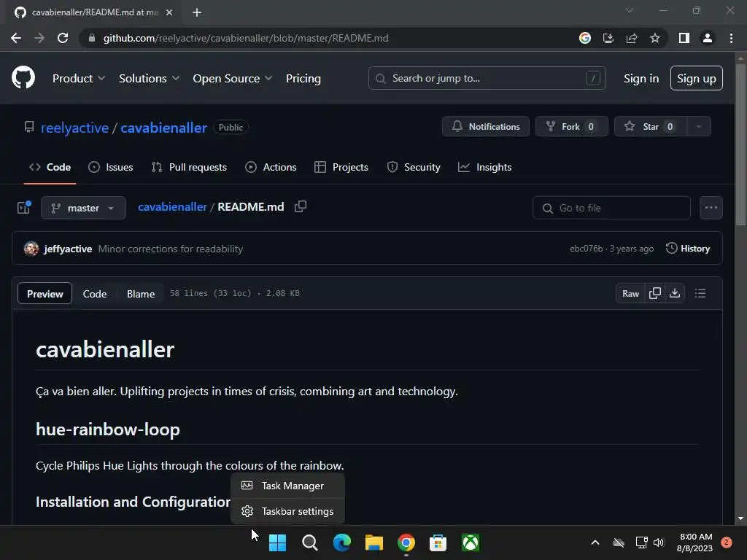Expand the file tree side panel
The width and height of the screenshot is (747, 560).
click(x=24, y=208)
